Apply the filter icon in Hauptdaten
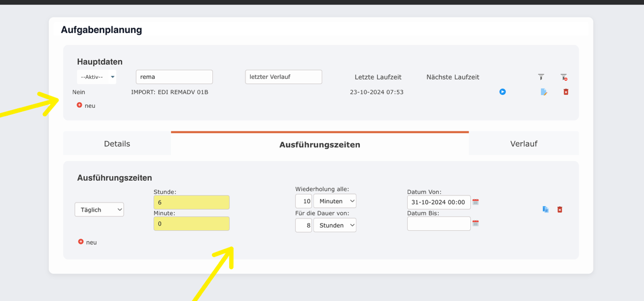 pyautogui.click(x=541, y=77)
